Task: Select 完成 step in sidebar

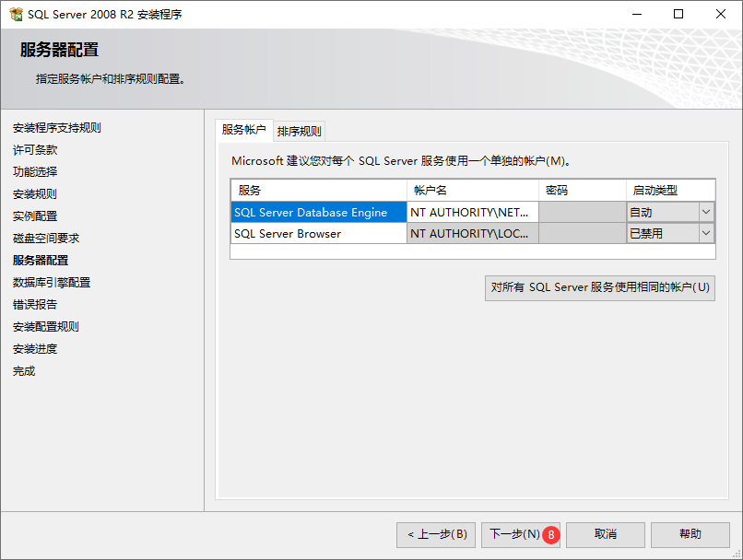Action: [24, 371]
